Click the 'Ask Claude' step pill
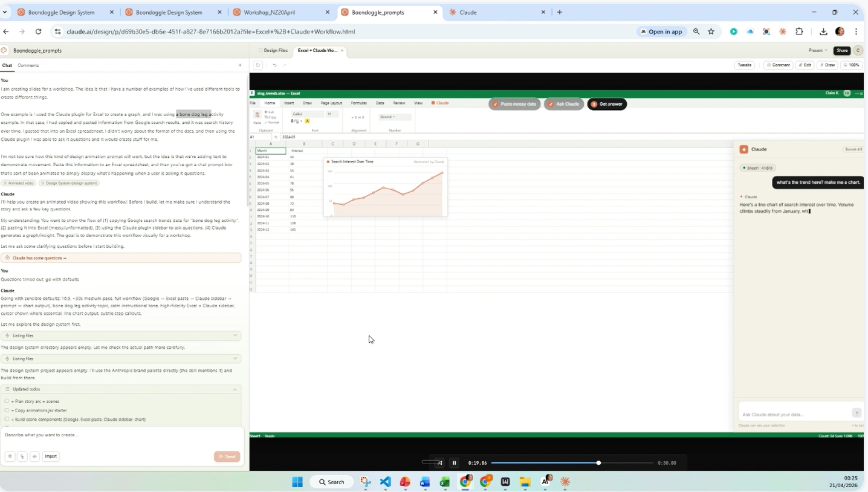This screenshot has width=868, height=492. pyautogui.click(x=563, y=104)
